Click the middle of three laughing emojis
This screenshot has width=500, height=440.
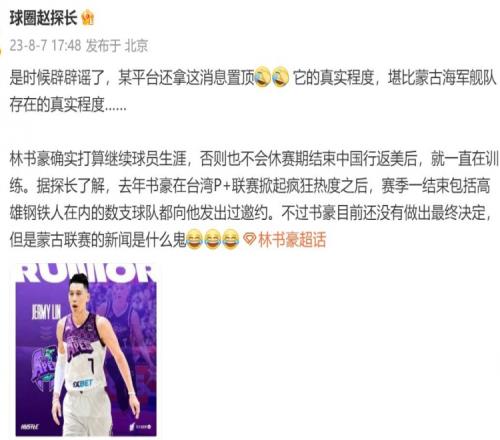click(213, 239)
